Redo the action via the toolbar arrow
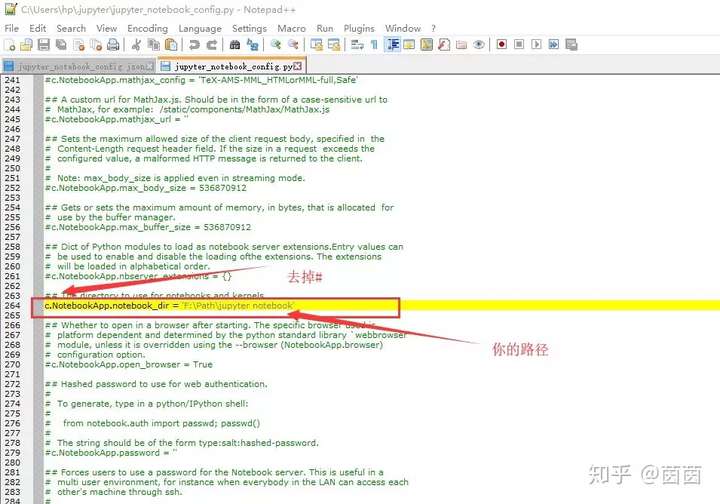 (x=212, y=45)
